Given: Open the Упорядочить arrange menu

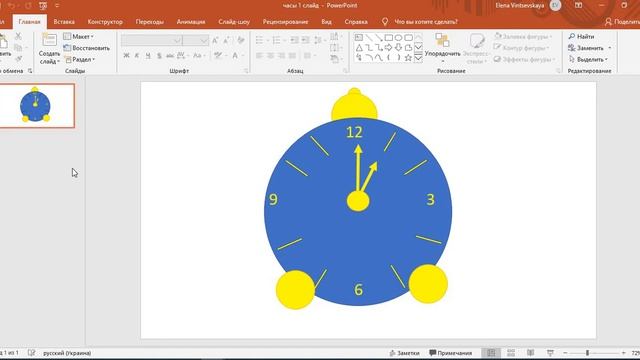Looking at the screenshot, I should [442, 49].
